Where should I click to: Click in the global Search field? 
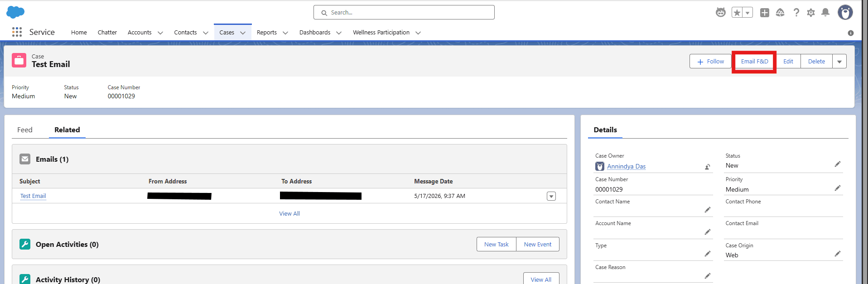404,12
